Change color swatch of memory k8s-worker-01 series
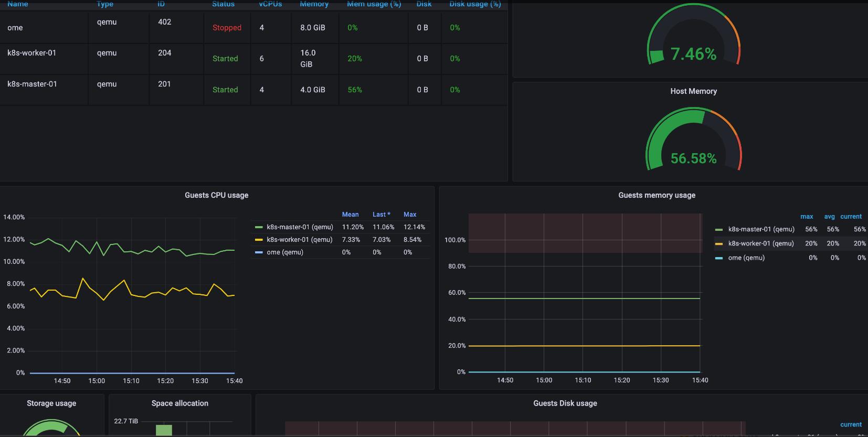 [x=719, y=243]
